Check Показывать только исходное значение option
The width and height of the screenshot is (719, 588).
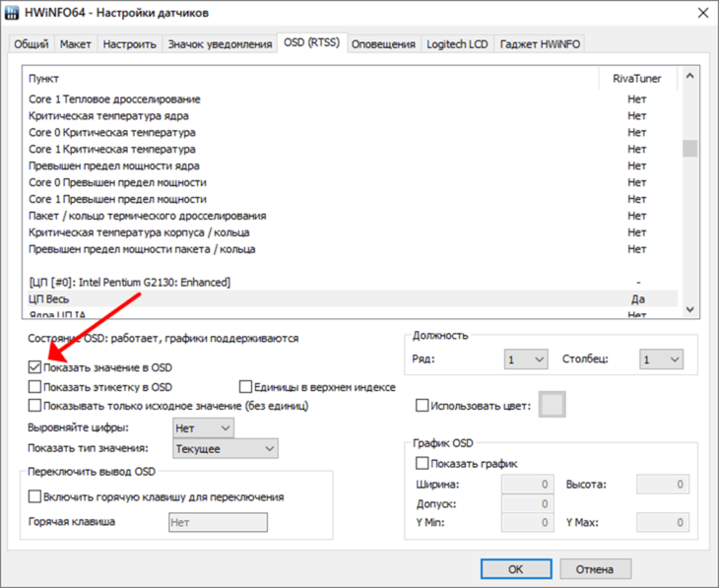point(34,406)
